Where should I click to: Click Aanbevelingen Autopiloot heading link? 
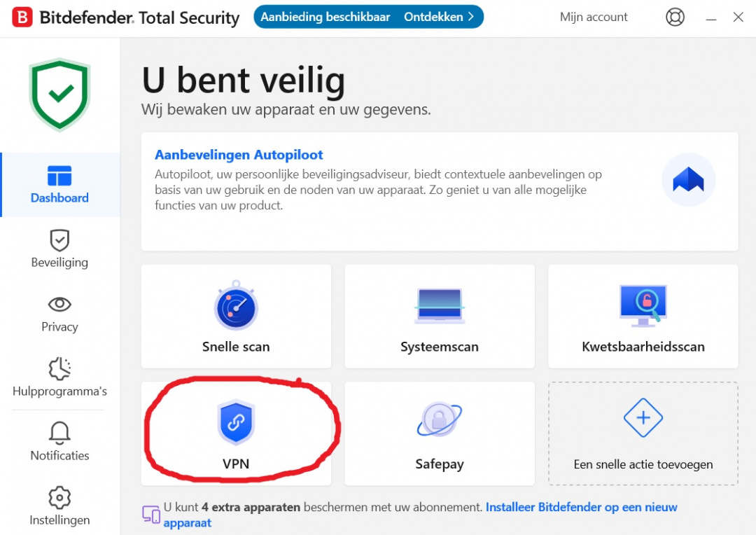pyautogui.click(x=239, y=155)
